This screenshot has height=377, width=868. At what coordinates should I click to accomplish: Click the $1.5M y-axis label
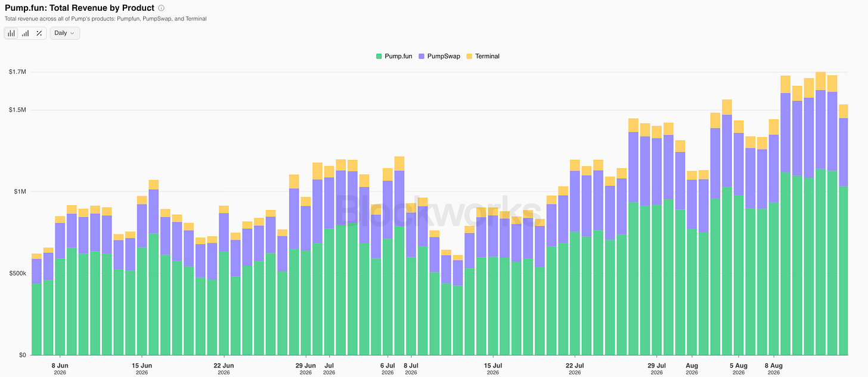(x=17, y=110)
